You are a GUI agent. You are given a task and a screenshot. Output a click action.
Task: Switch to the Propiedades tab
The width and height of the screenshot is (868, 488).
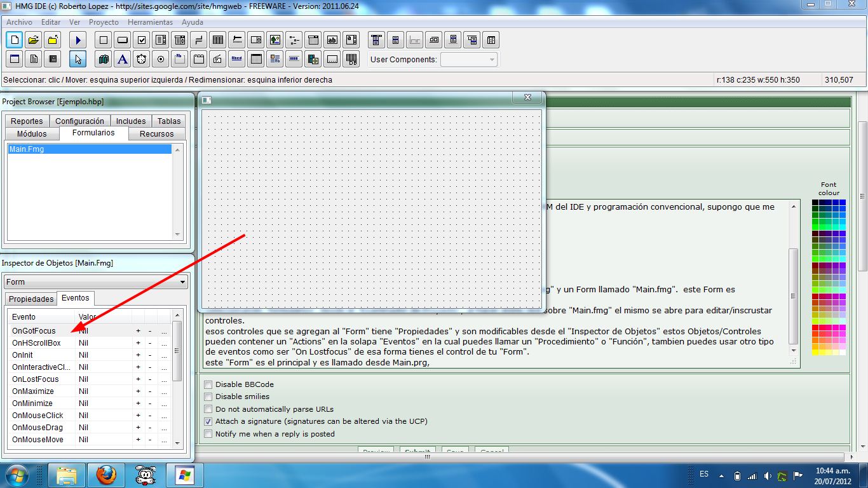coord(31,299)
